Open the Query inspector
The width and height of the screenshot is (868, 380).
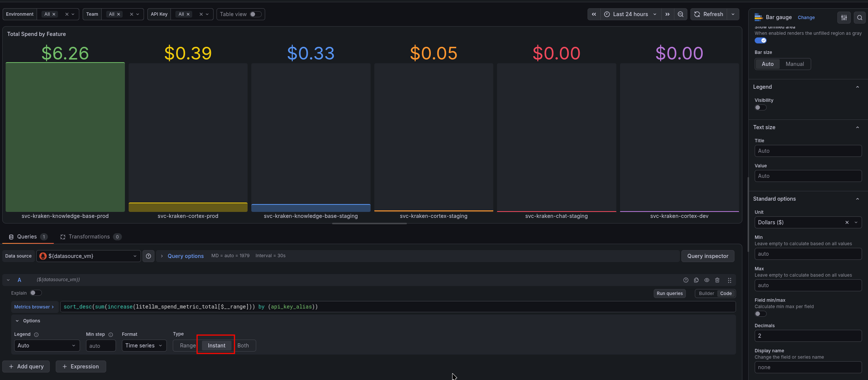point(708,256)
